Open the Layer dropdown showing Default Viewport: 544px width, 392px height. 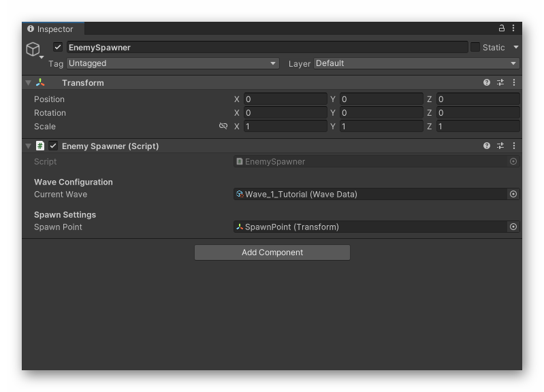416,63
